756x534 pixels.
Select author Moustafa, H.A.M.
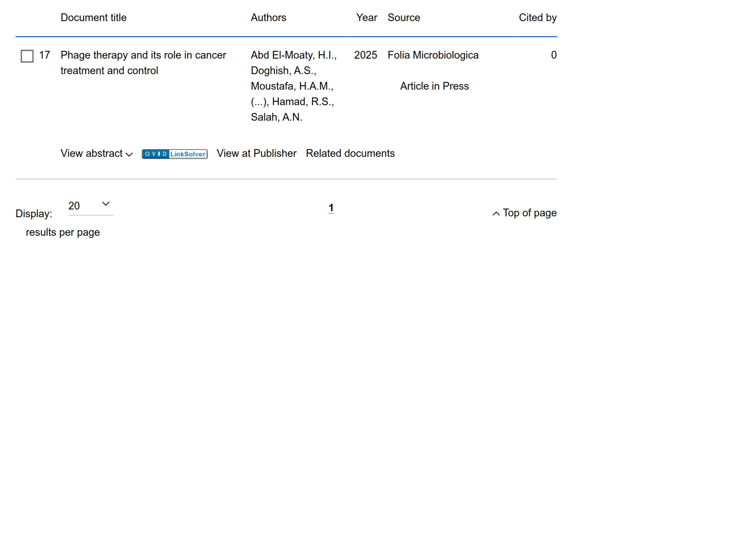(x=291, y=87)
